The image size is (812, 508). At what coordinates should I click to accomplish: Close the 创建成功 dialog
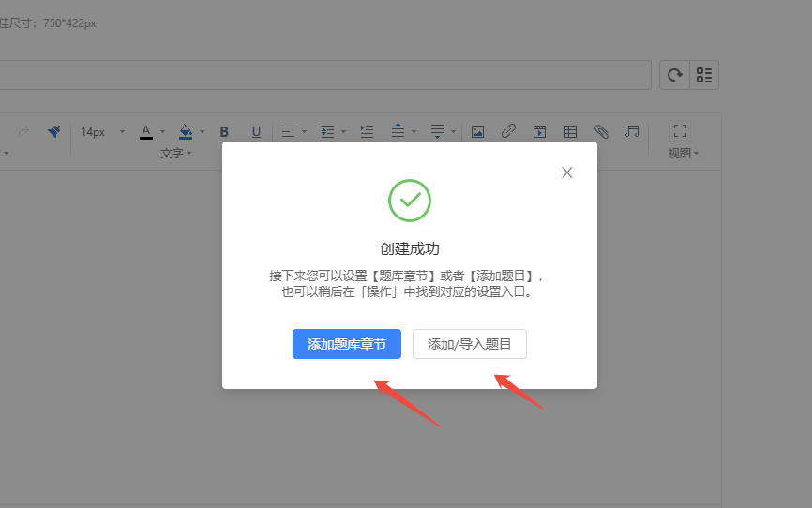click(x=566, y=172)
